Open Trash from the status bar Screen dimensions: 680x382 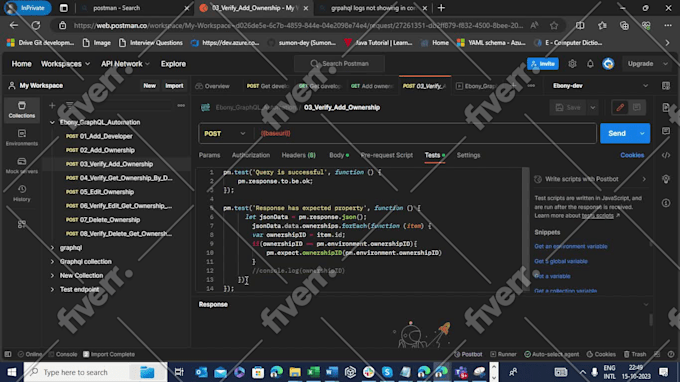[635, 354]
